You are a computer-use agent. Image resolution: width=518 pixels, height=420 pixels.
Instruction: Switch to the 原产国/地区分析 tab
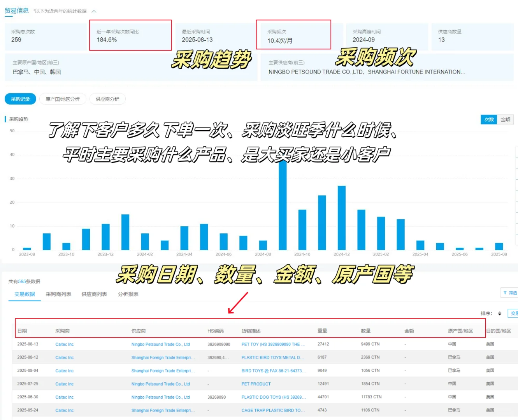point(63,99)
